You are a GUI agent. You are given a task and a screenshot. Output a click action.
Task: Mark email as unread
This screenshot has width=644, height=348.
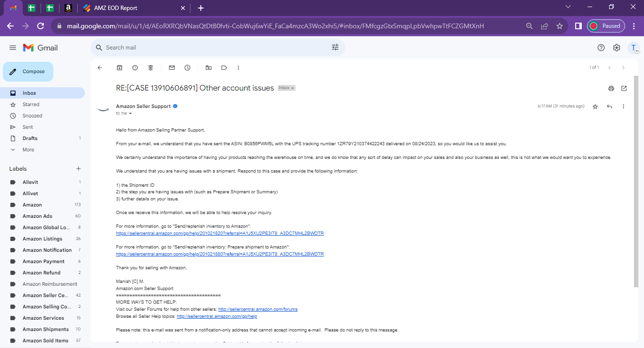172,68
